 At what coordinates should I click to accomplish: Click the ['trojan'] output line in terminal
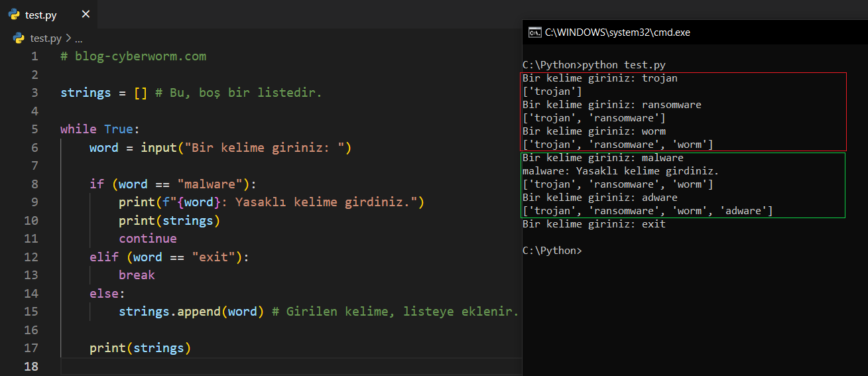click(x=552, y=92)
